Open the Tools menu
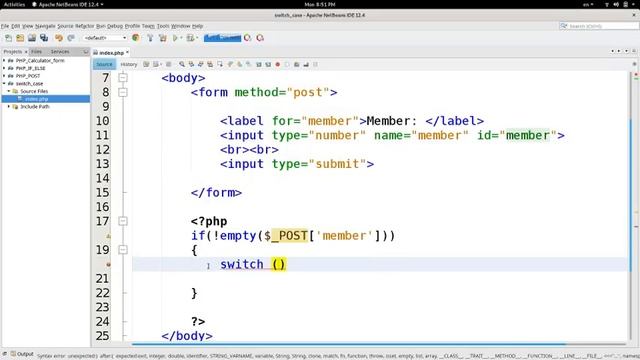The height and width of the screenshot is (360, 640). (163, 26)
